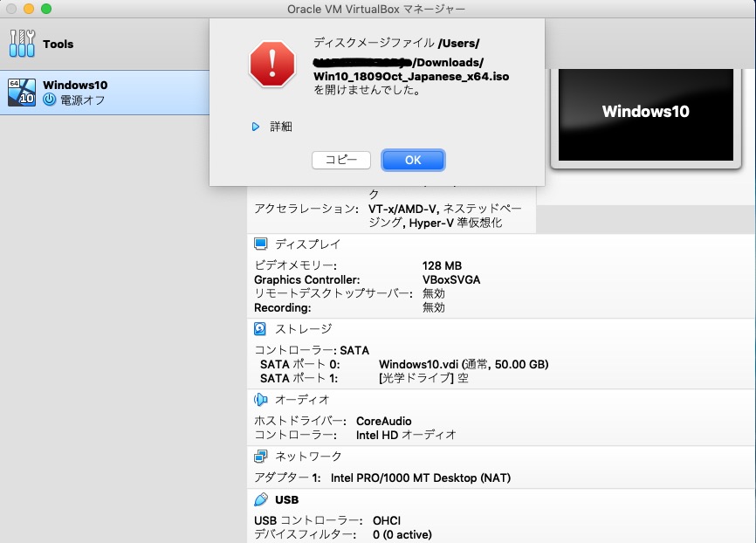Click the Tools icon in the sidebar

pyautogui.click(x=24, y=43)
